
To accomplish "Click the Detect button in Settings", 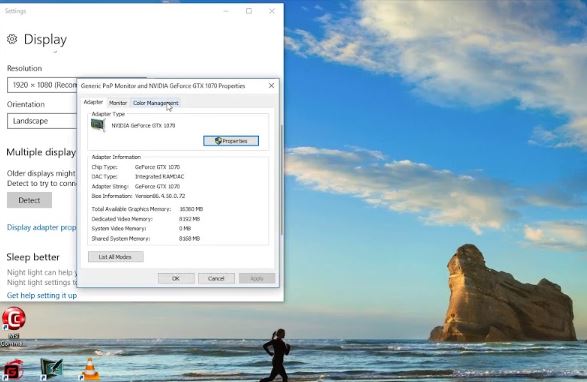I will pyautogui.click(x=29, y=200).
